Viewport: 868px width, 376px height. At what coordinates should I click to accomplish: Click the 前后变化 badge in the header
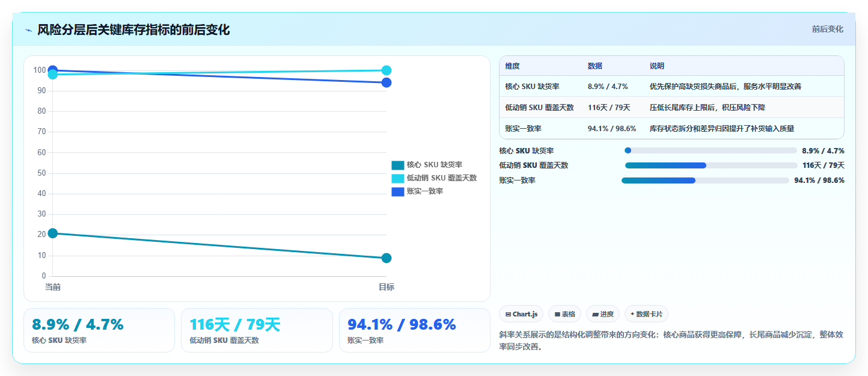tap(827, 29)
